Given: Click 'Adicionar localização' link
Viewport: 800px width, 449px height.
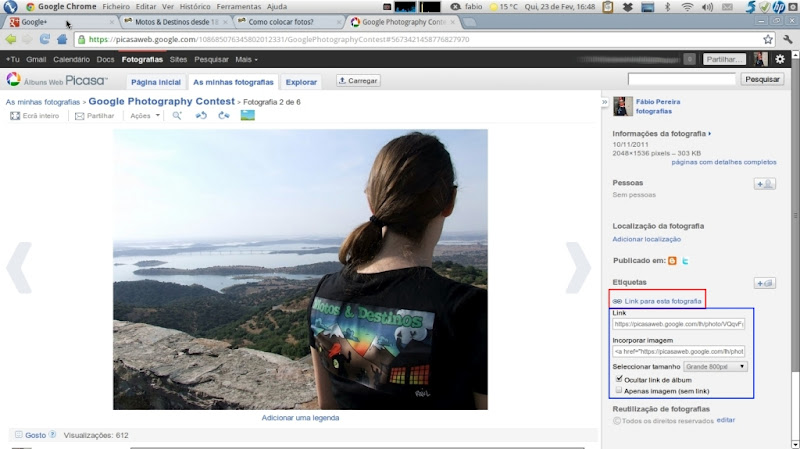Looking at the screenshot, I should (646, 239).
